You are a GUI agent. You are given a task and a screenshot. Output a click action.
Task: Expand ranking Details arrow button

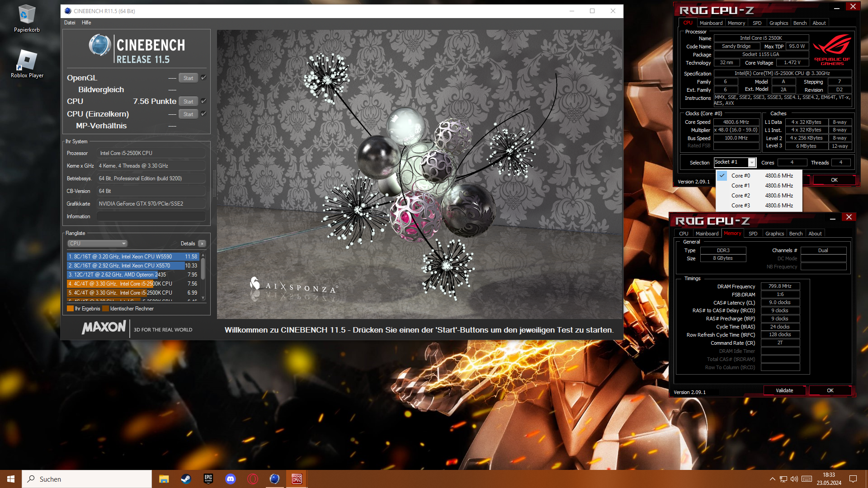tap(202, 244)
